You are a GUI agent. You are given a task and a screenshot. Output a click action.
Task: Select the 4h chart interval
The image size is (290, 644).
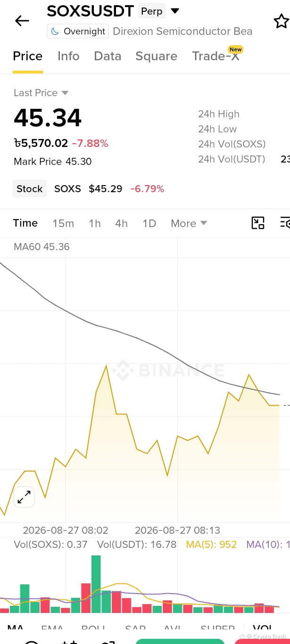(121, 223)
